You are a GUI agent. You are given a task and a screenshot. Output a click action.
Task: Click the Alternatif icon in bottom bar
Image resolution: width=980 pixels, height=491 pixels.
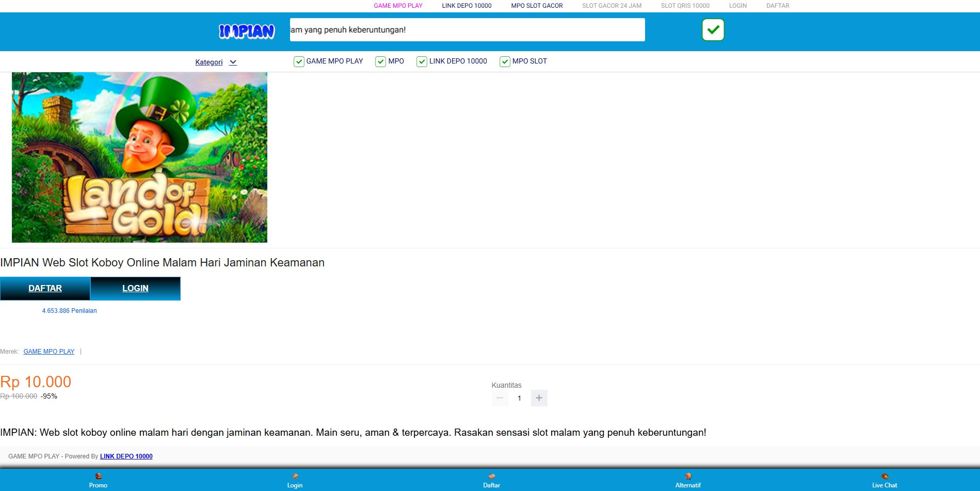point(688,476)
